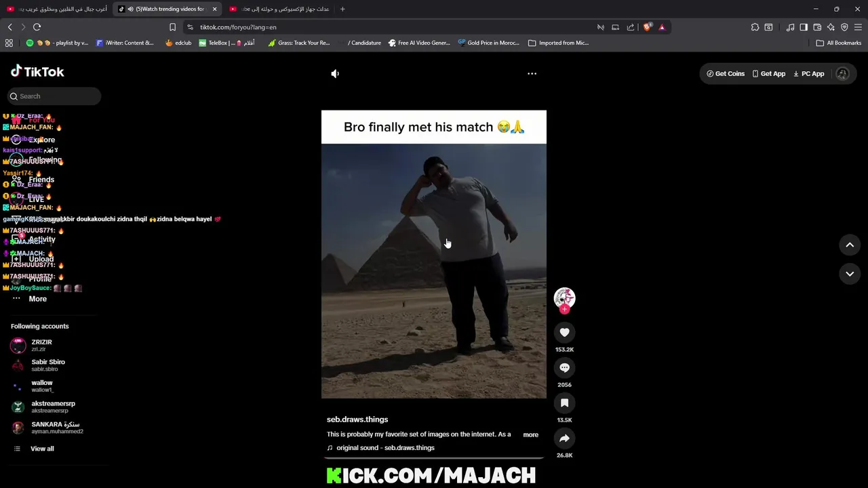Go to the next video with the down chevron

850,273
